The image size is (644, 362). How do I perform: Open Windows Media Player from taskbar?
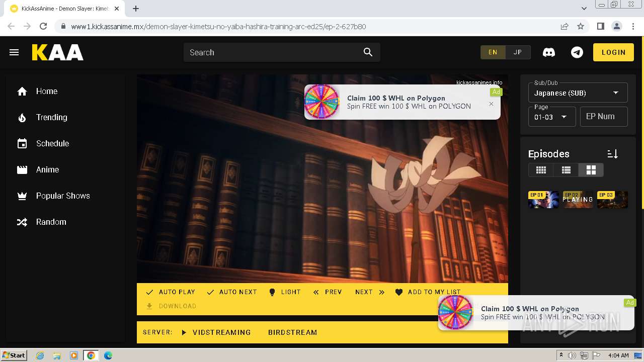point(74,355)
